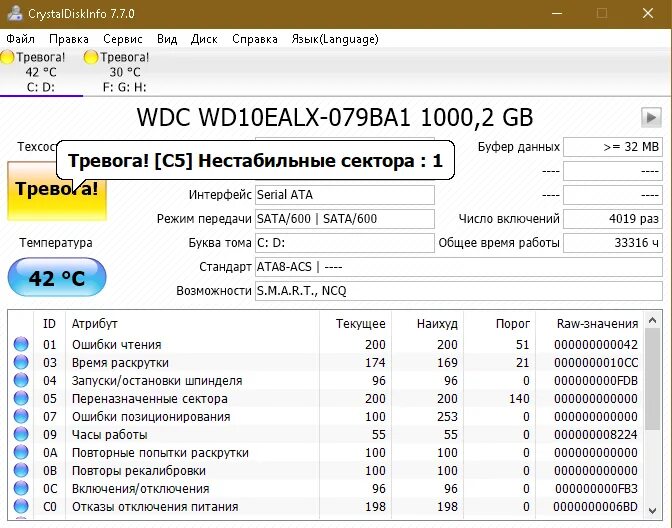Click status circle for Время раскрутки row

pyautogui.click(x=21, y=362)
